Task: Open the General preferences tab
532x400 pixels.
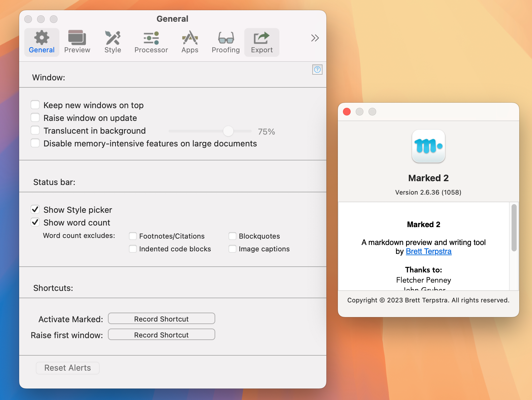Action: (x=42, y=42)
